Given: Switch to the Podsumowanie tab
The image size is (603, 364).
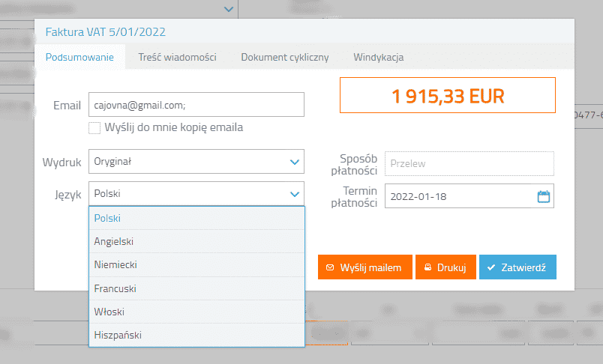Looking at the screenshot, I should [x=79, y=57].
